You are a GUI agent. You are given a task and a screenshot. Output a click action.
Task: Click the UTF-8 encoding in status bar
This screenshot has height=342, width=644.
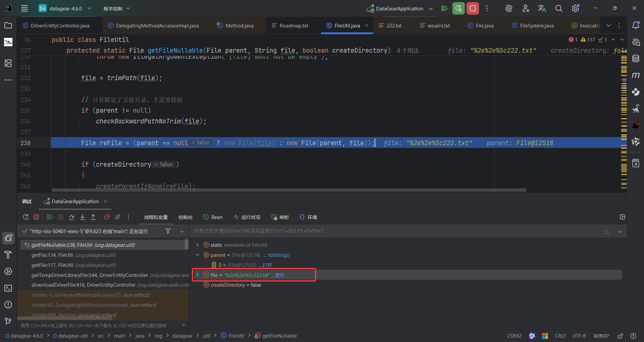coord(579,336)
